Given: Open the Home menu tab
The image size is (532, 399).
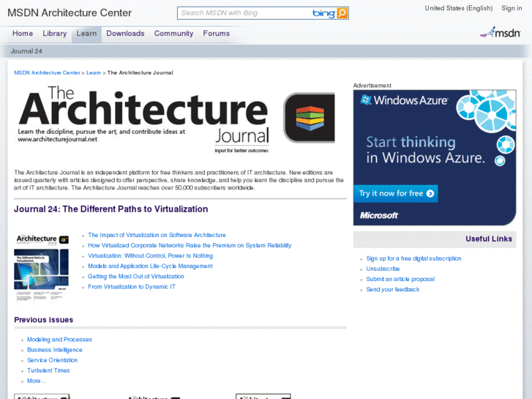Looking at the screenshot, I should click(23, 33).
